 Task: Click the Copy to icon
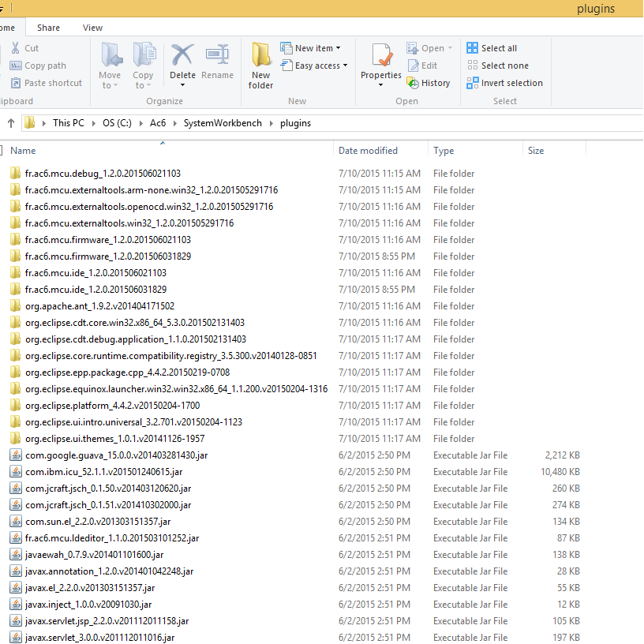pos(144,55)
